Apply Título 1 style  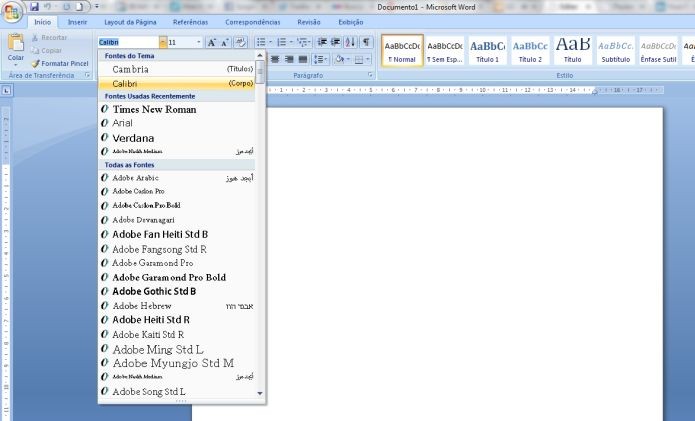(x=487, y=51)
